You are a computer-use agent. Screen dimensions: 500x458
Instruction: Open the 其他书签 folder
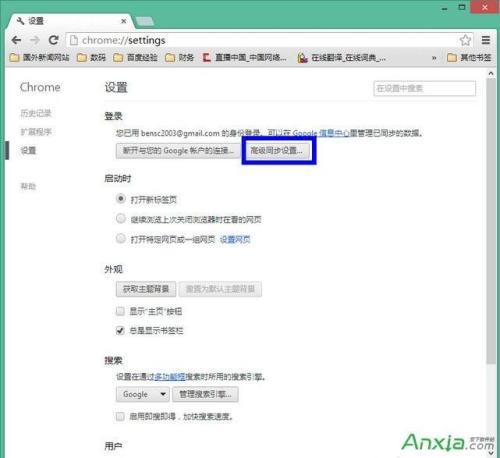pyautogui.click(x=469, y=58)
